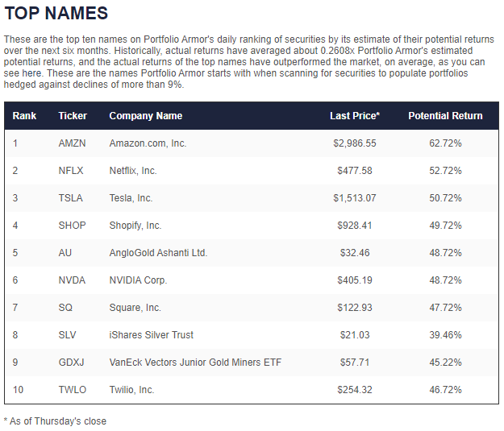
Task: Click Twilio, Inc. company name
Action: coord(131,390)
